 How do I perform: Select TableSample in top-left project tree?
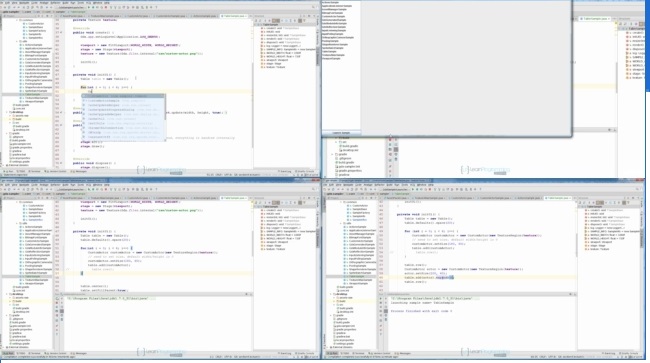[x=33, y=94]
